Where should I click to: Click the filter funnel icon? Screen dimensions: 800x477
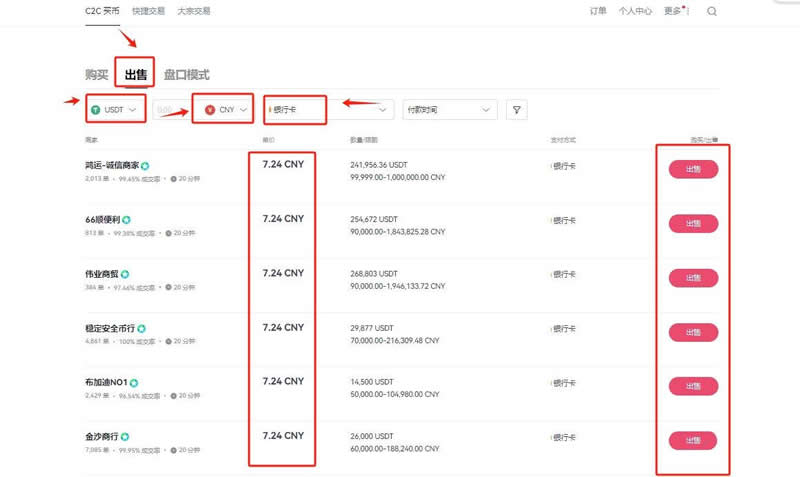click(516, 110)
